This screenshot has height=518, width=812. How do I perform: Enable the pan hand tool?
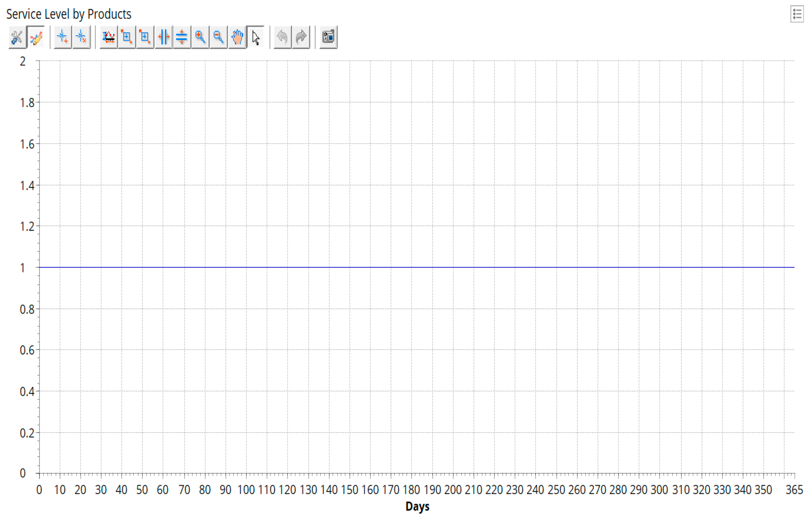pyautogui.click(x=237, y=37)
